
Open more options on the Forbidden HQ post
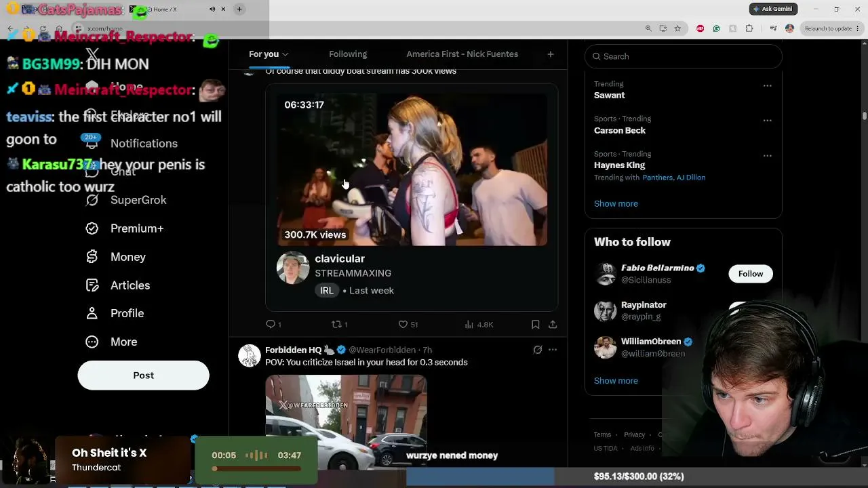553,350
